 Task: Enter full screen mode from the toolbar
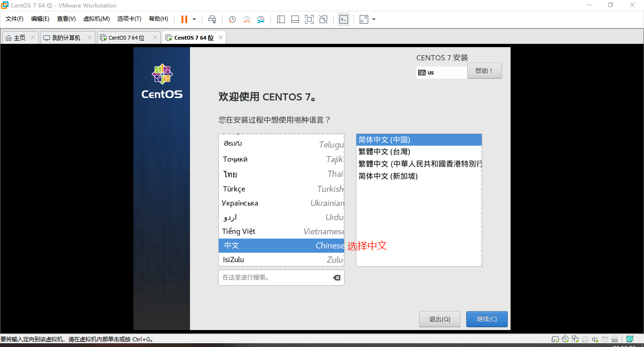click(x=309, y=19)
